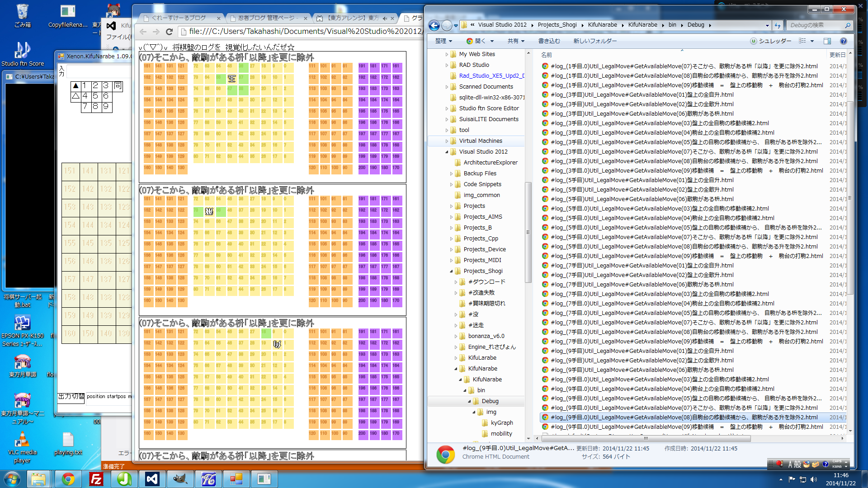Reload the Chrome page
868x488 pixels.
click(x=169, y=32)
